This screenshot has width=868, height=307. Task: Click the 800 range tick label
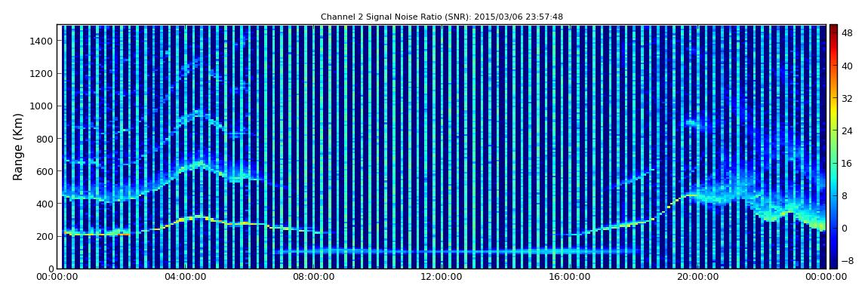pos(45,139)
